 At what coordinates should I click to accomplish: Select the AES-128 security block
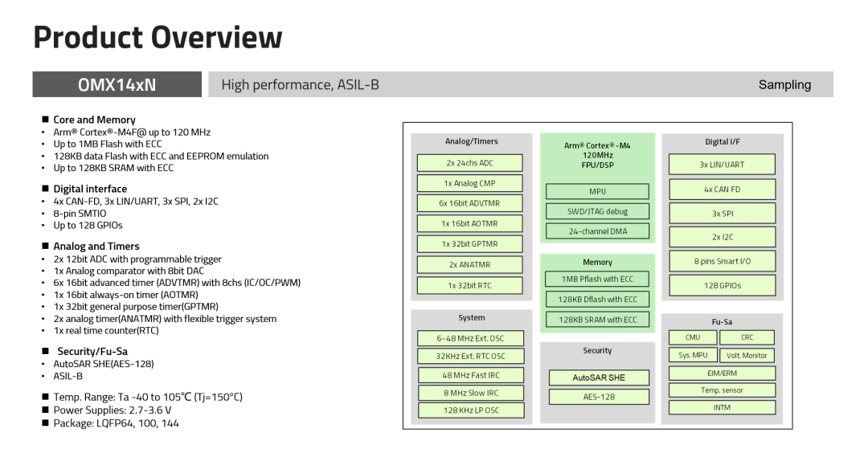(599, 397)
